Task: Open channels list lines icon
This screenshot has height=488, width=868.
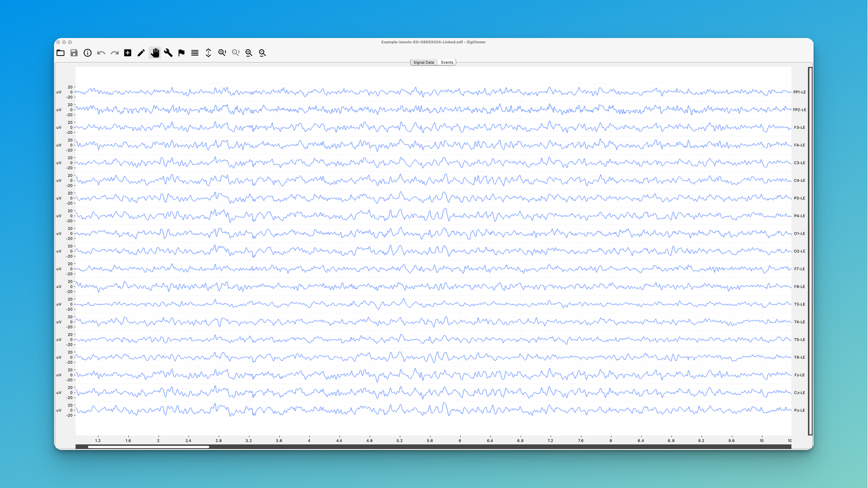Action: pos(195,53)
